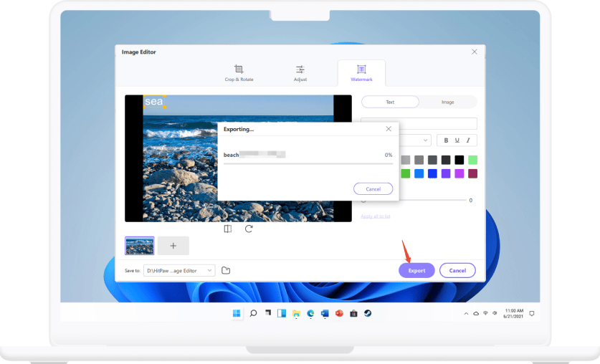Screen dimensions: 600x364
Task: Open File Explorer from the taskbar
Action: 296,314
